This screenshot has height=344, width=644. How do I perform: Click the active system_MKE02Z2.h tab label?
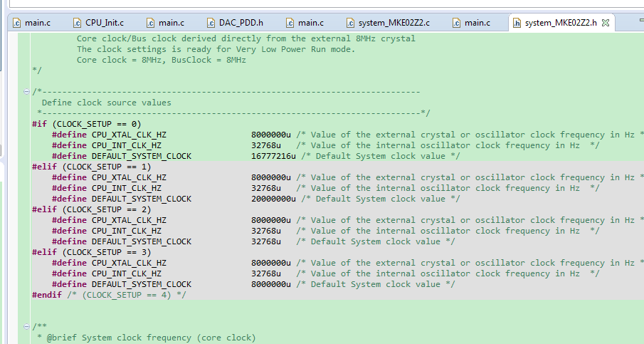[561, 23]
